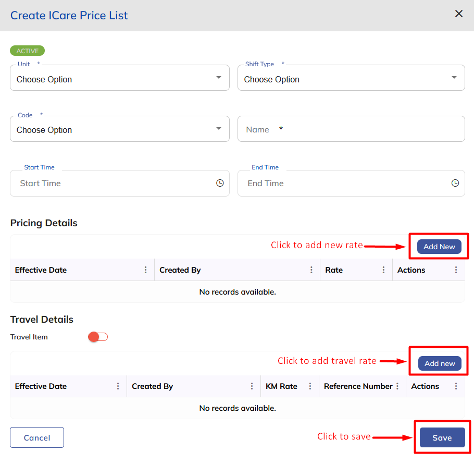Viewport: 474px width, 476px height.
Task: Click Add new in Travel Details
Action: click(x=440, y=363)
